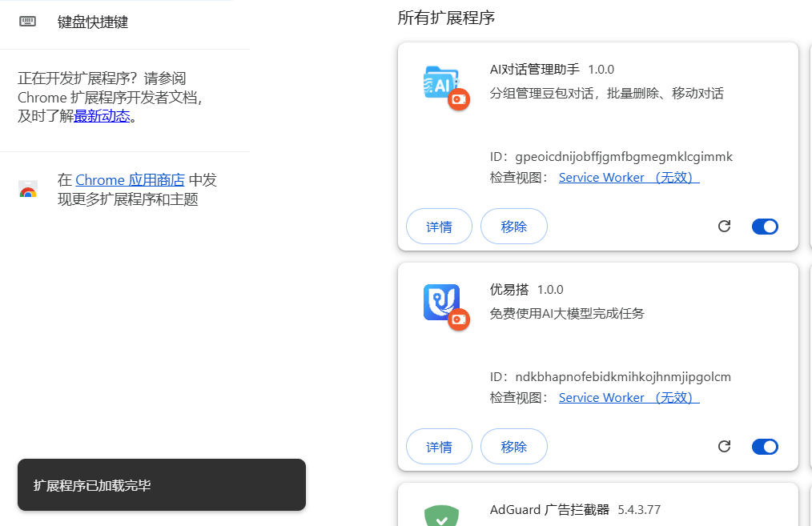Viewport: 812px width, 526px height.
Task: Disable the AI对话管理助手 toggle
Action: [765, 227]
